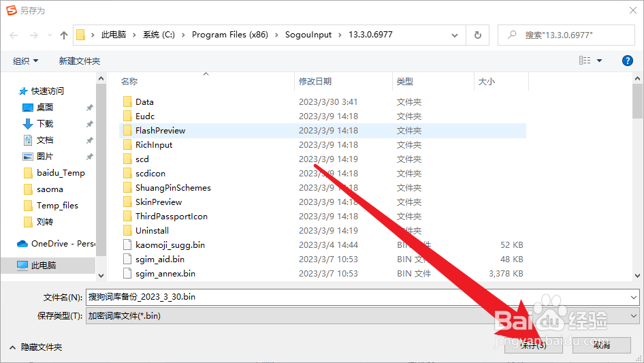Screen dimensions: 644x363
Task: Select the RichInput folder
Action: [x=154, y=144]
